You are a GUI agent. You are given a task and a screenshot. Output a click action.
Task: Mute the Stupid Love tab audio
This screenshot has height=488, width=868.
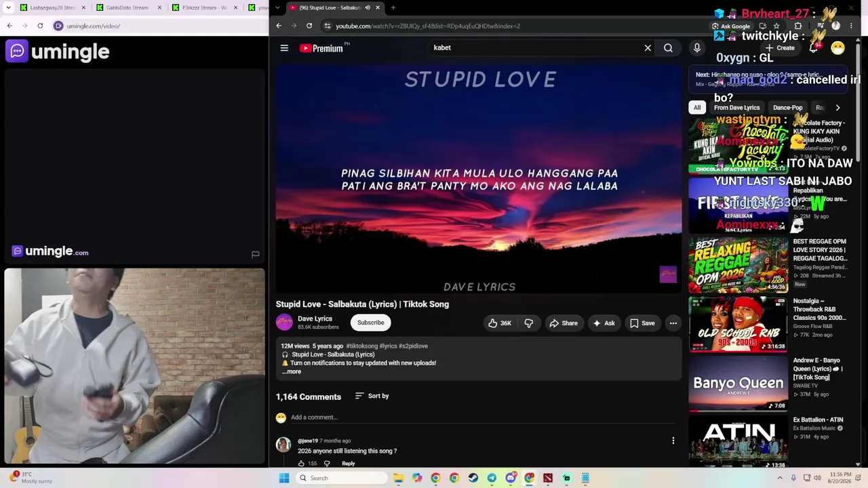point(368,7)
